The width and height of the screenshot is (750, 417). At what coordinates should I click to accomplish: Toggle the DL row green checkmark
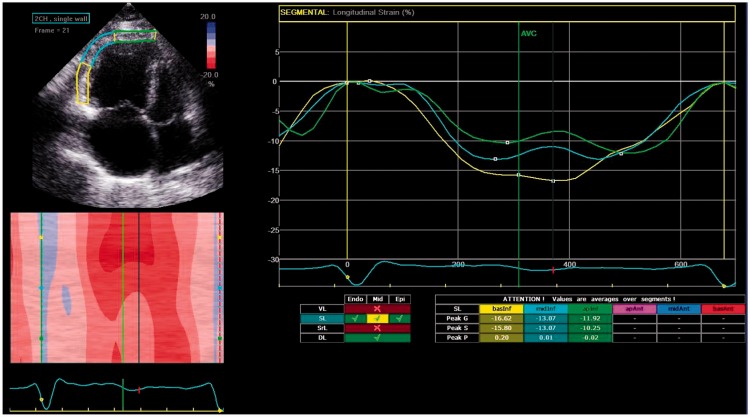pyautogui.click(x=377, y=338)
